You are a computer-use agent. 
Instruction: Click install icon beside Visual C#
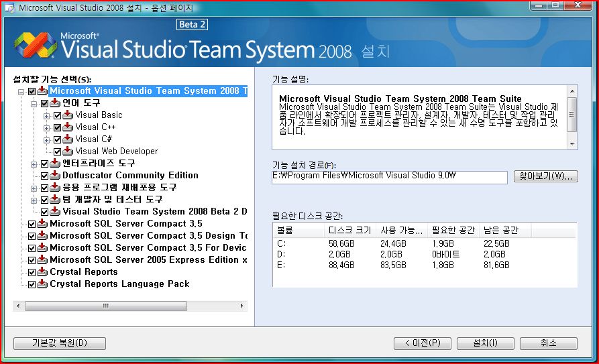tap(68, 139)
